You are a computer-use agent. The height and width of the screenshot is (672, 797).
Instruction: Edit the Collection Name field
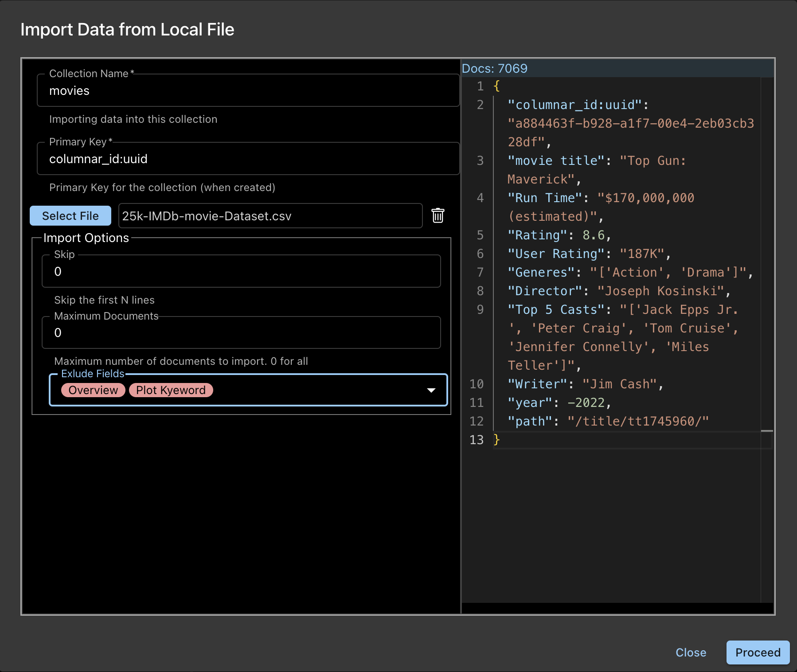click(248, 90)
